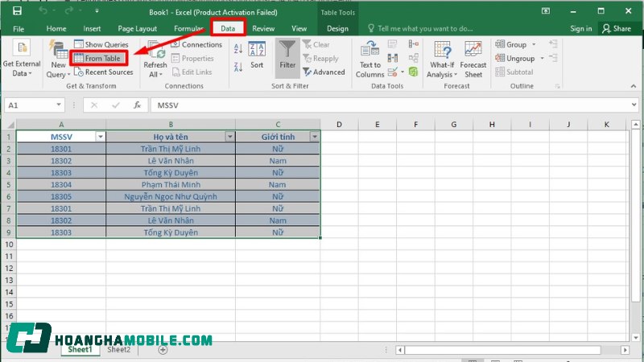The image size is (644, 362).
Task: Click the Relationships icon
Action: (x=414, y=58)
